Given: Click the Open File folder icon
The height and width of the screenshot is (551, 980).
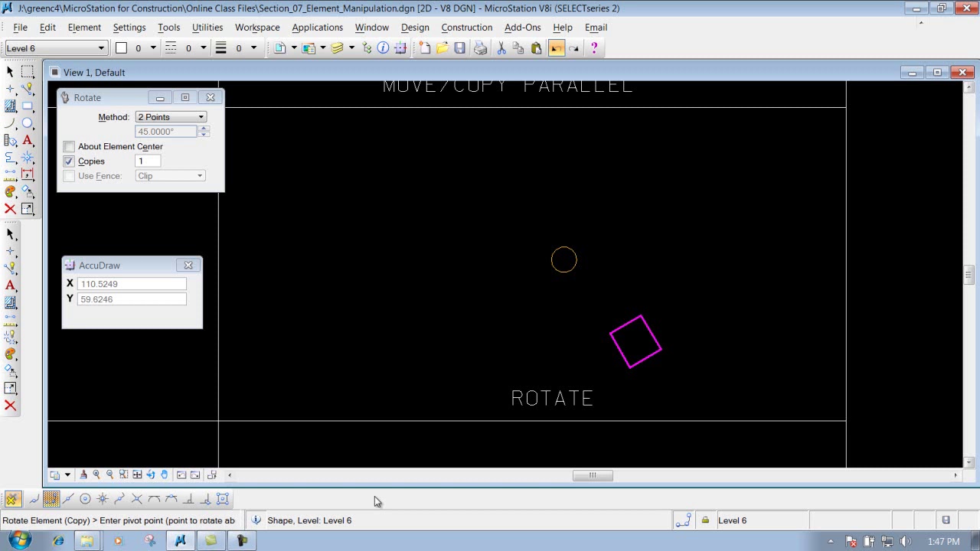Looking at the screenshot, I should (x=443, y=48).
